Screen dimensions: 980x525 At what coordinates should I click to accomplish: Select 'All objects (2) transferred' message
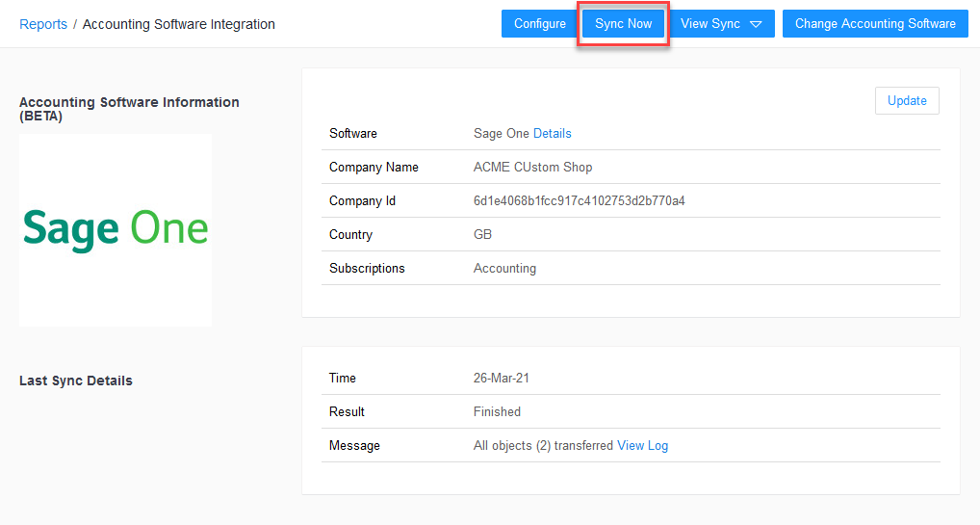543,446
